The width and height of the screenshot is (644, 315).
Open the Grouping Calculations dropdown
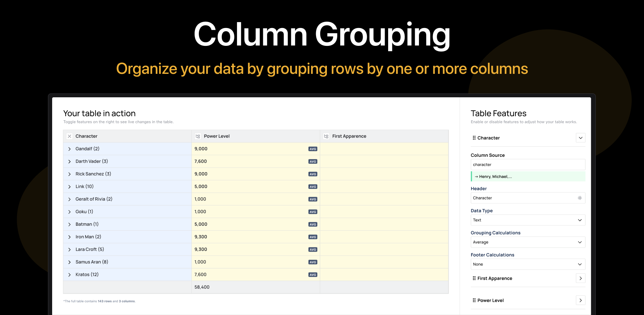(x=528, y=242)
